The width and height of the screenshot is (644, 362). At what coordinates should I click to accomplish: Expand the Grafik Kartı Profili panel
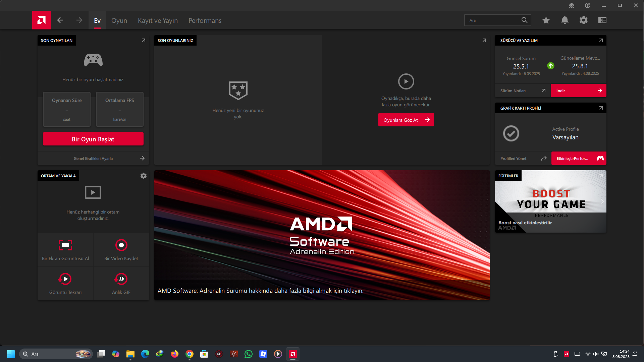coord(601,108)
